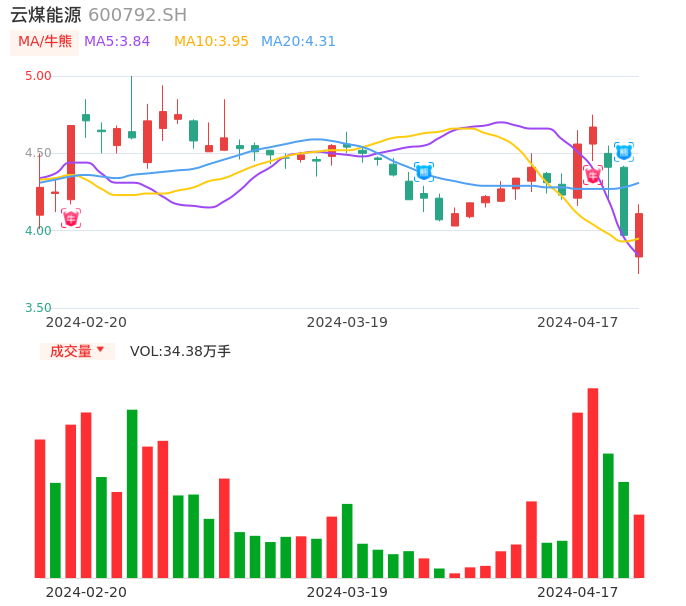This screenshot has width=686, height=606.
Task: Click the last red candlestick on the chart
Action: point(638,235)
